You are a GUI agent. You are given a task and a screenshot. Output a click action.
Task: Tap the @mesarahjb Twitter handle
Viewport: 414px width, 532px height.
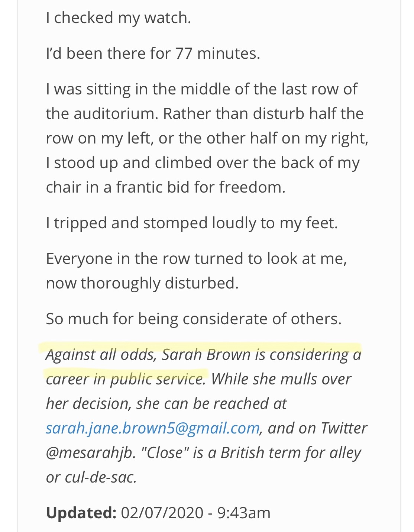tap(89, 453)
